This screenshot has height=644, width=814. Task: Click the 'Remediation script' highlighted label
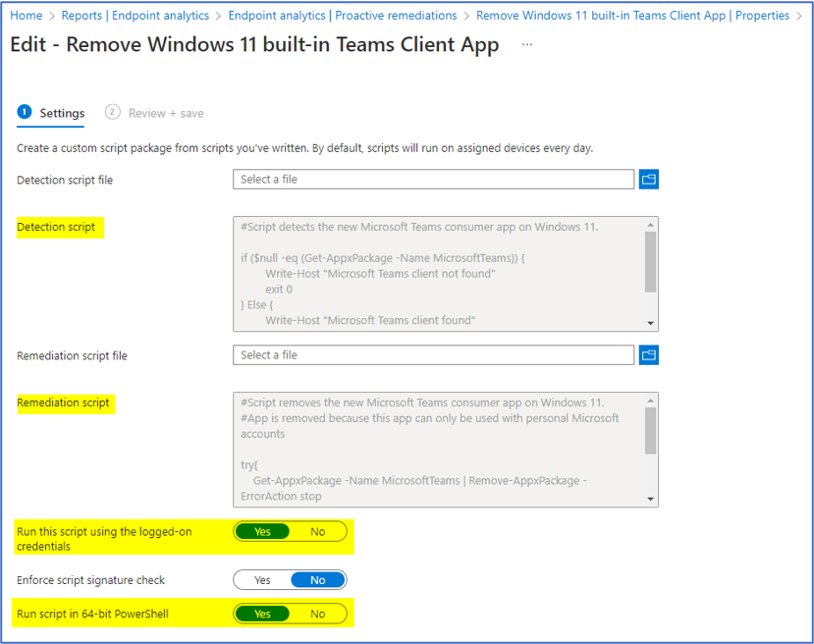[64, 402]
